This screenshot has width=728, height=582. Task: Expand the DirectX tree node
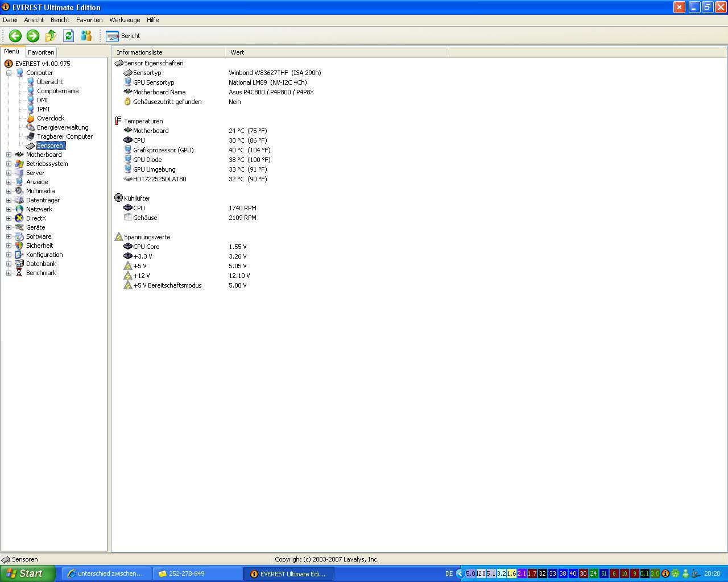tap(9, 218)
